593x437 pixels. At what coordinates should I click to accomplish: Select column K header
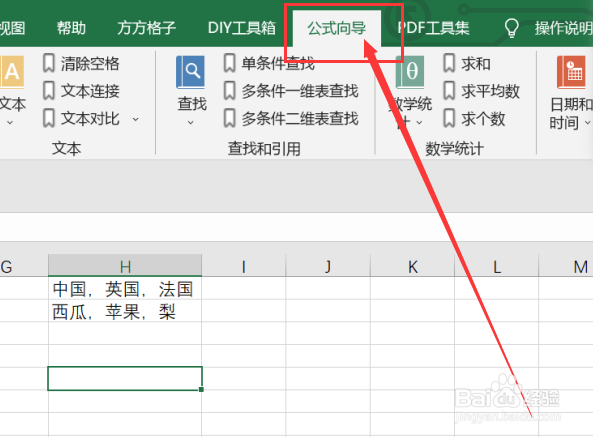(x=412, y=266)
